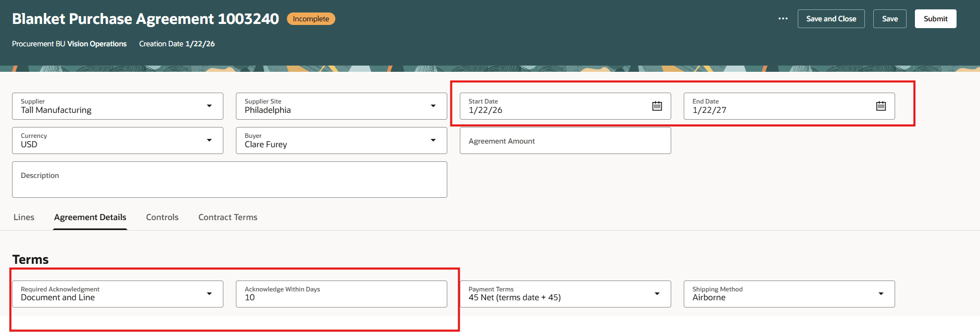980x332 pixels.
Task: Click the Terms section heading
Action: pos(30,260)
